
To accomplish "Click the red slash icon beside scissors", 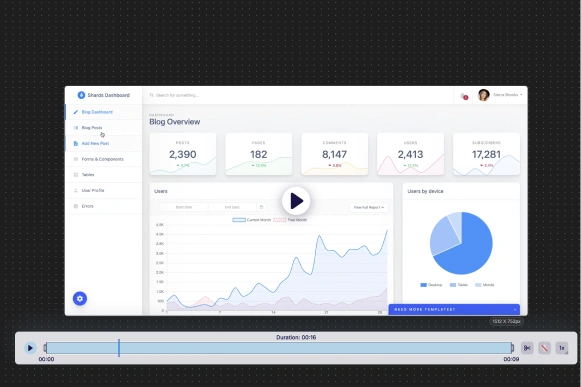I will pyautogui.click(x=544, y=348).
